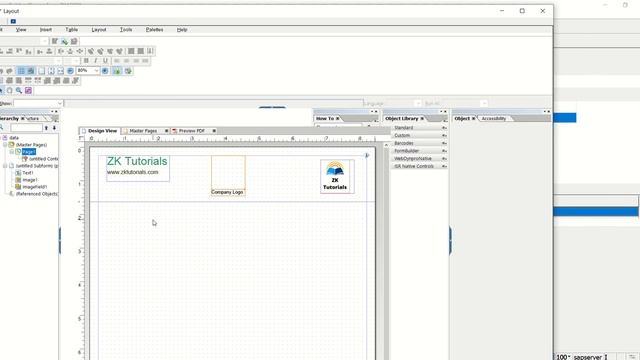Screen dimensions: 640x360
Task: Collapse the untitled Subform tree node
Action: (5, 166)
